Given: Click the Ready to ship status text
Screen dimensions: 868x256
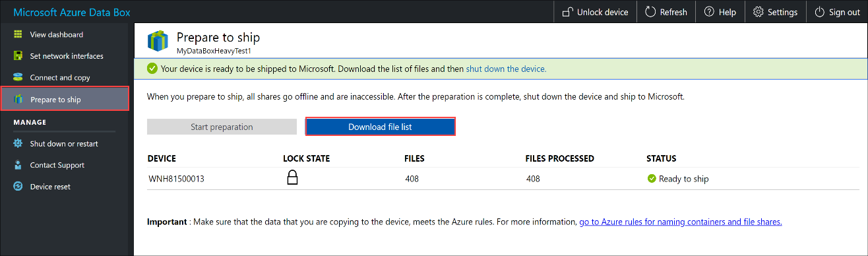Looking at the screenshot, I should 684,178.
